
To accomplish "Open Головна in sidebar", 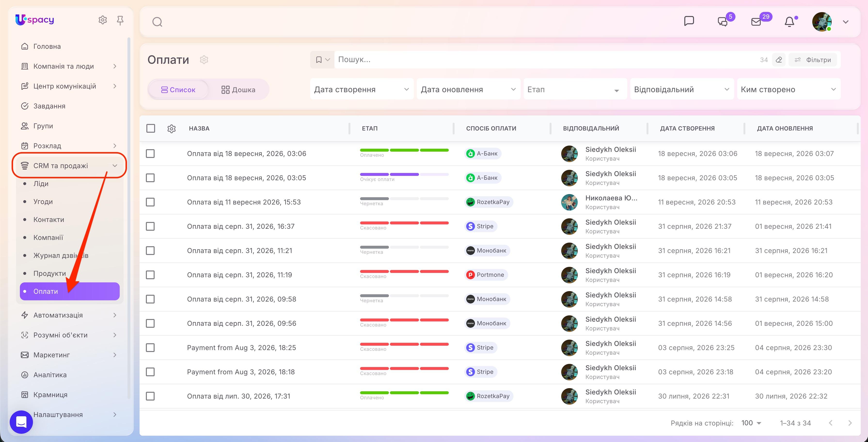I will tap(47, 47).
